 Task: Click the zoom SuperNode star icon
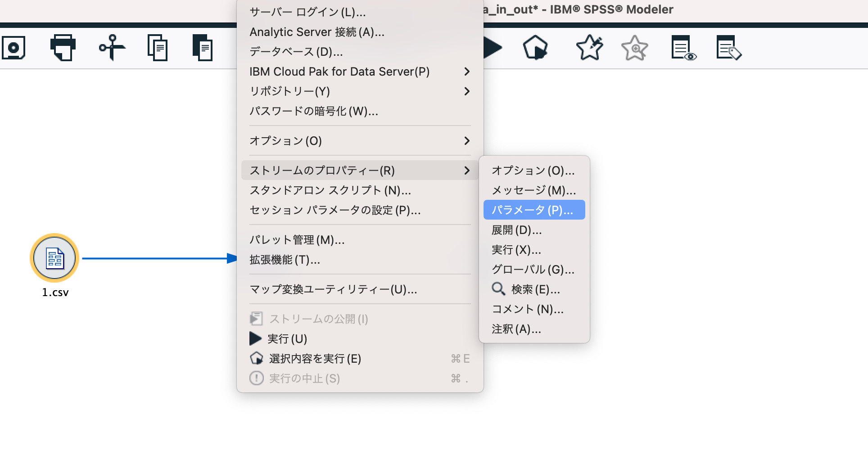tap(635, 47)
